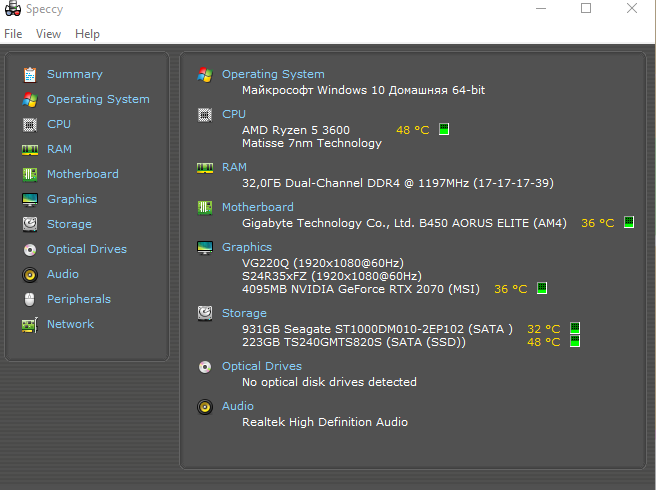Click 'S24R35xFZ (1920x1080@60Hz)' monitor line
Screen dimensions: 656x490
point(332,276)
